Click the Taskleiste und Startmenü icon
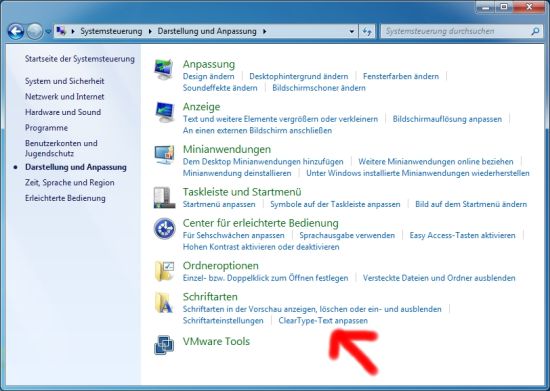Image resolution: width=550 pixels, height=391 pixels. pyautogui.click(x=164, y=198)
